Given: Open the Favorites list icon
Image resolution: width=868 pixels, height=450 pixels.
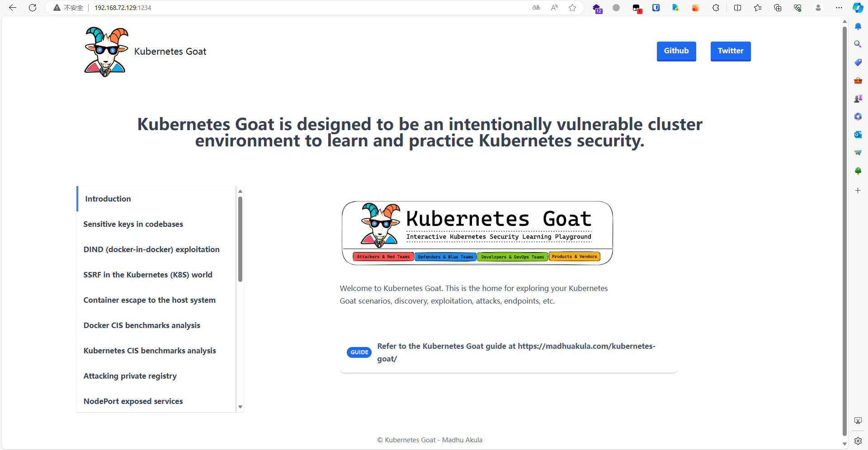Looking at the screenshot, I should (758, 8).
